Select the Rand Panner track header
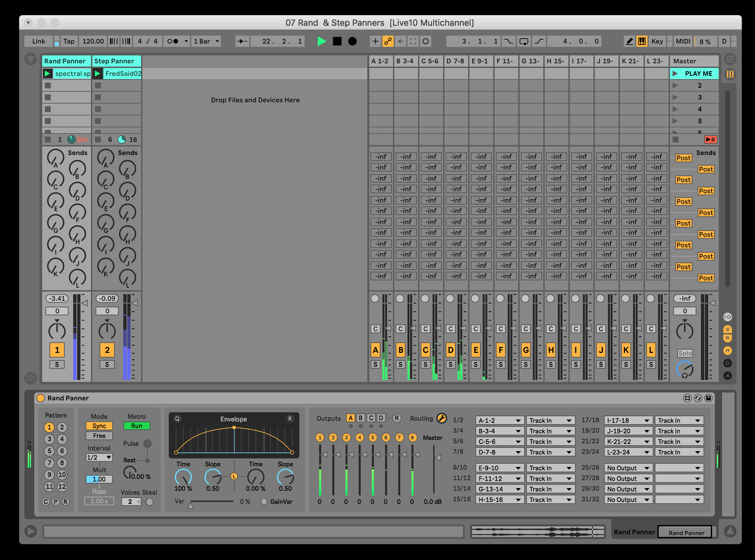 pyautogui.click(x=66, y=61)
